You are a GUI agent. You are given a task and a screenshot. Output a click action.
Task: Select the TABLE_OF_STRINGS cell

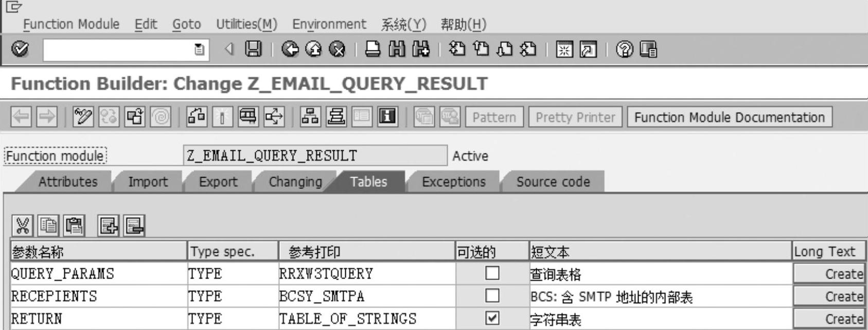(366, 319)
